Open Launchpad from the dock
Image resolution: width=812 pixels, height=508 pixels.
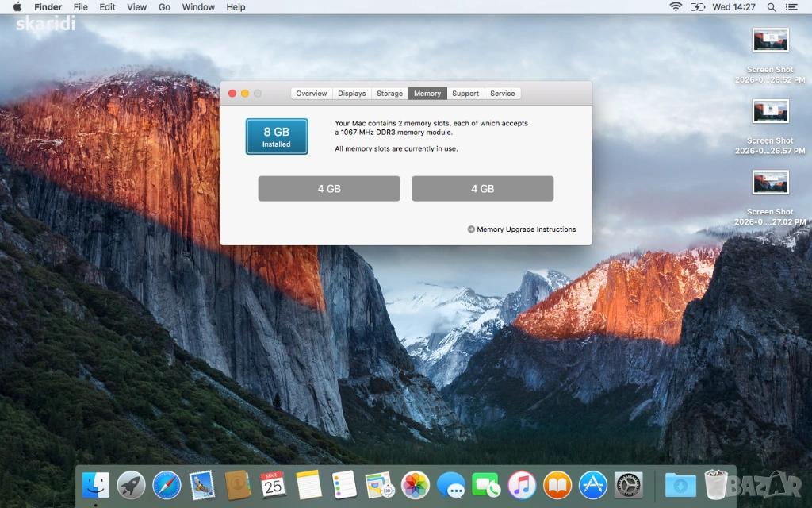click(131, 484)
